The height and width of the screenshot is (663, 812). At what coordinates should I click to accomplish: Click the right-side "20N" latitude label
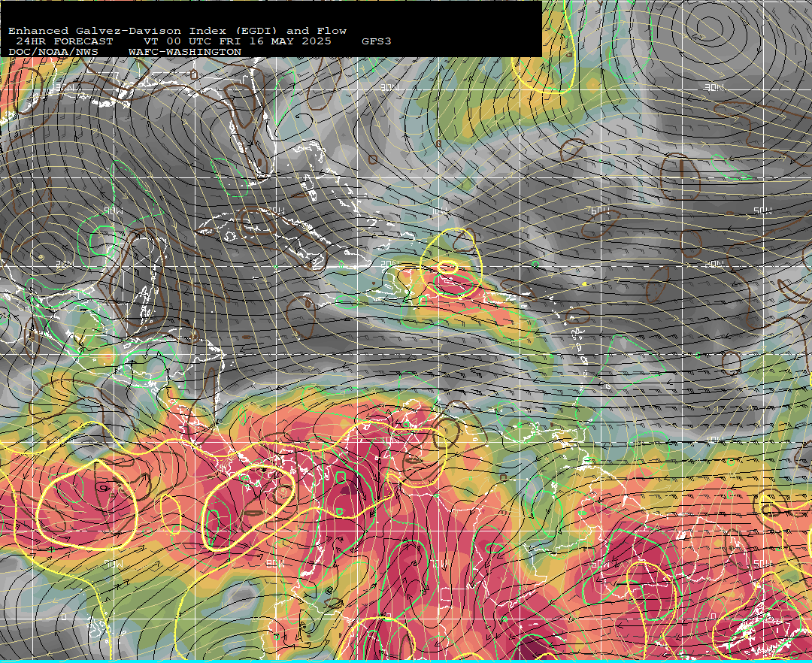coord(714,264)
